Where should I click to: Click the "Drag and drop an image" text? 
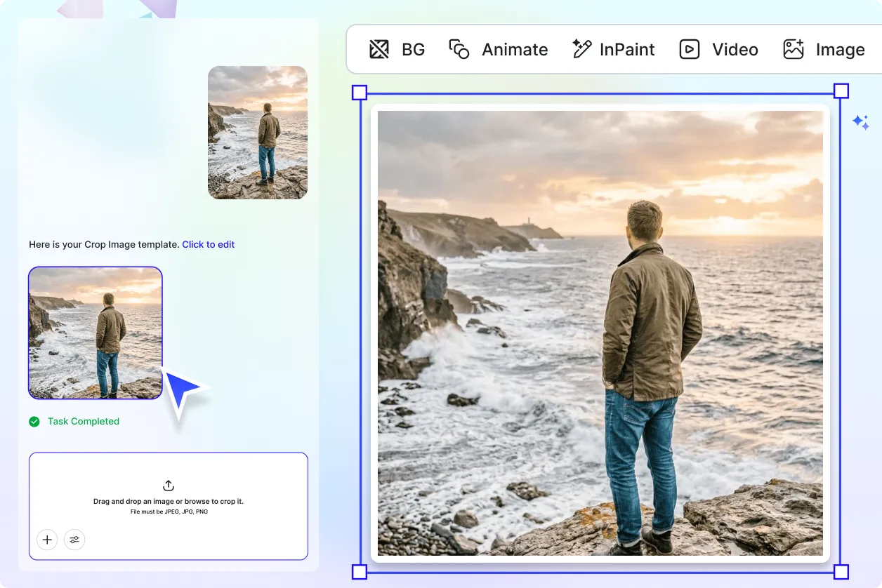169,502
